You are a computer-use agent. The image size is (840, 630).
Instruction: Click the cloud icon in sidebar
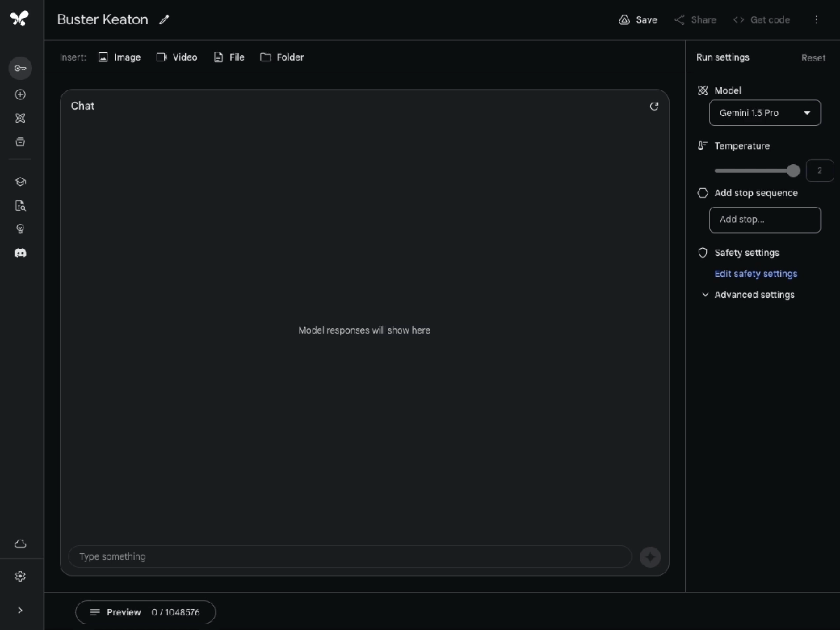tap(20, 544)
